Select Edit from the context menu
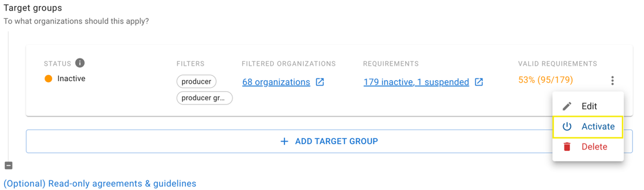 pyautogui.click(x=588, y=106)
